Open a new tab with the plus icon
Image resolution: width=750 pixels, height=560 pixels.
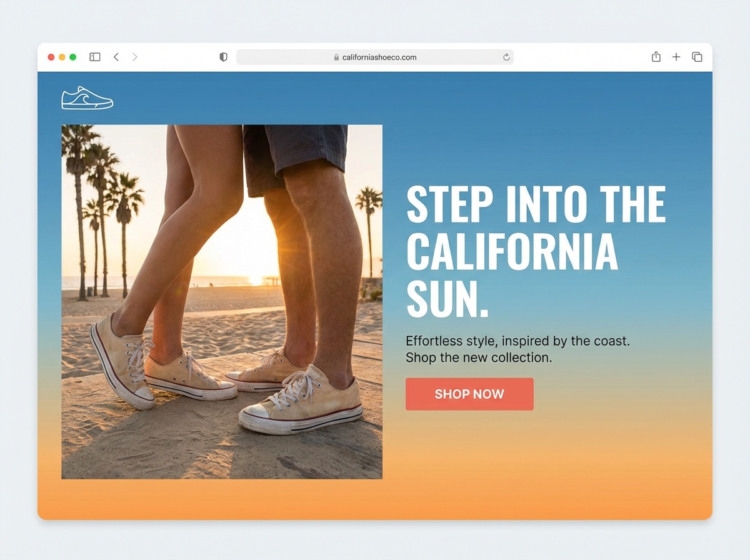pos(676,57)
